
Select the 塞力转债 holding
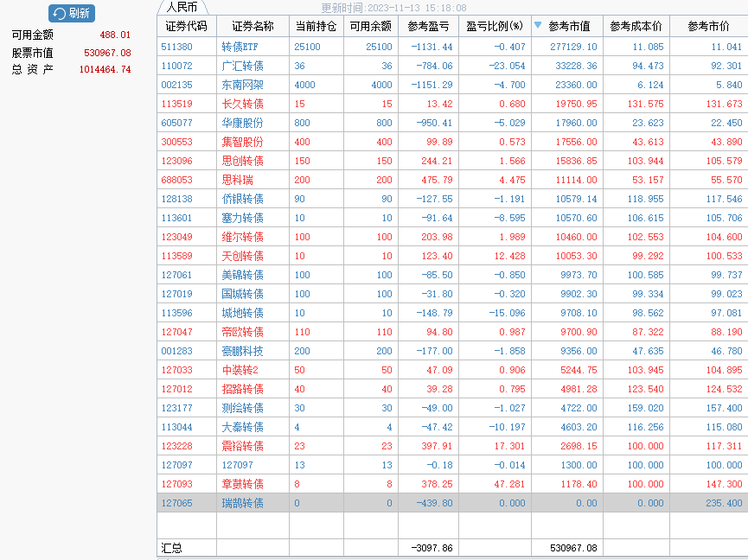tap(242, 218)
